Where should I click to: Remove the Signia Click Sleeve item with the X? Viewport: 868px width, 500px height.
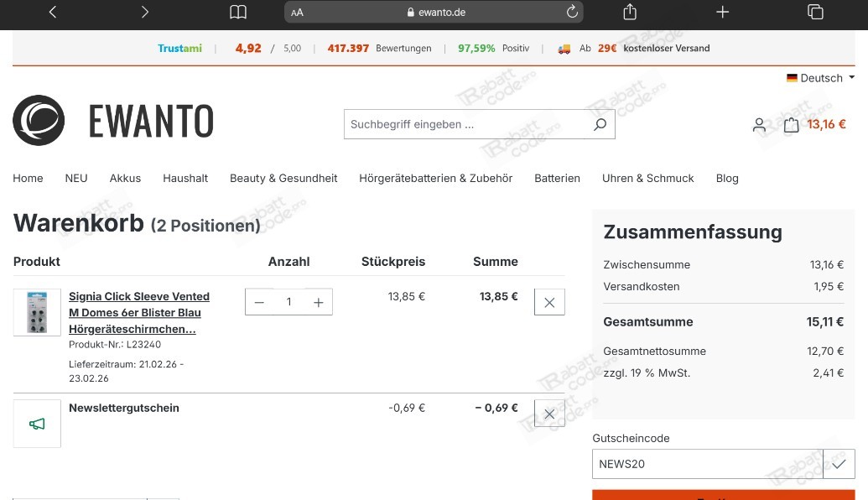click(549, 301)
